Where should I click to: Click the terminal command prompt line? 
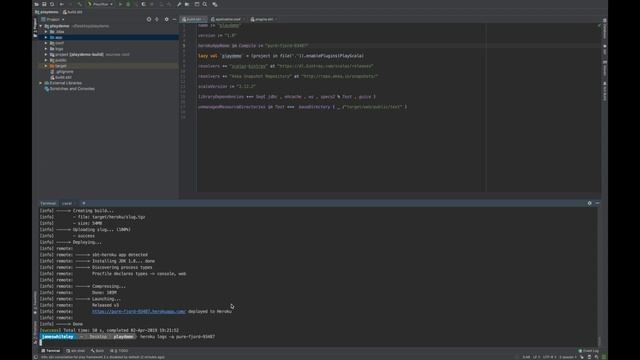tap(128, 337)
